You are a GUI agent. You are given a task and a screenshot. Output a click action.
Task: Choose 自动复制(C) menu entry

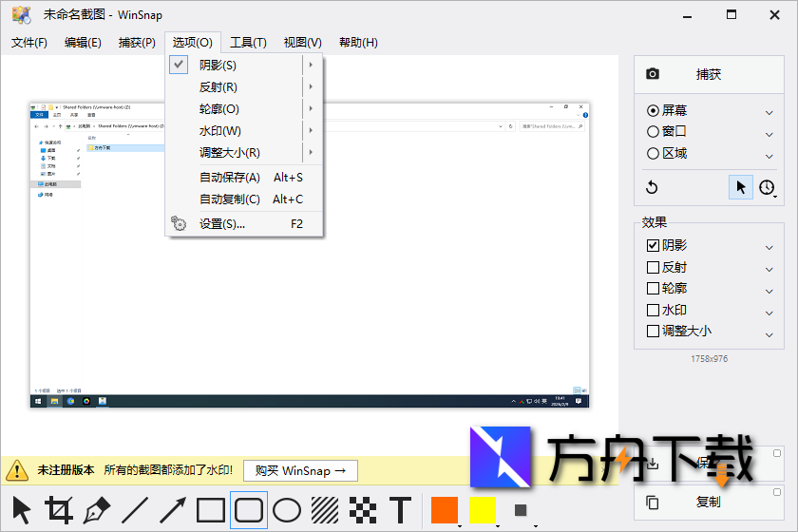[244, 199]
